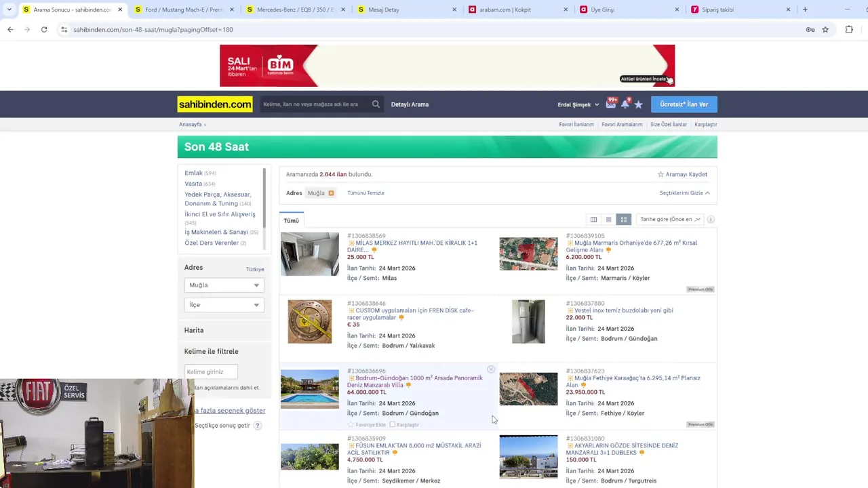
Task: Bookmark this page with star icon
Action: pyautogui.click(x=825, y=30)
